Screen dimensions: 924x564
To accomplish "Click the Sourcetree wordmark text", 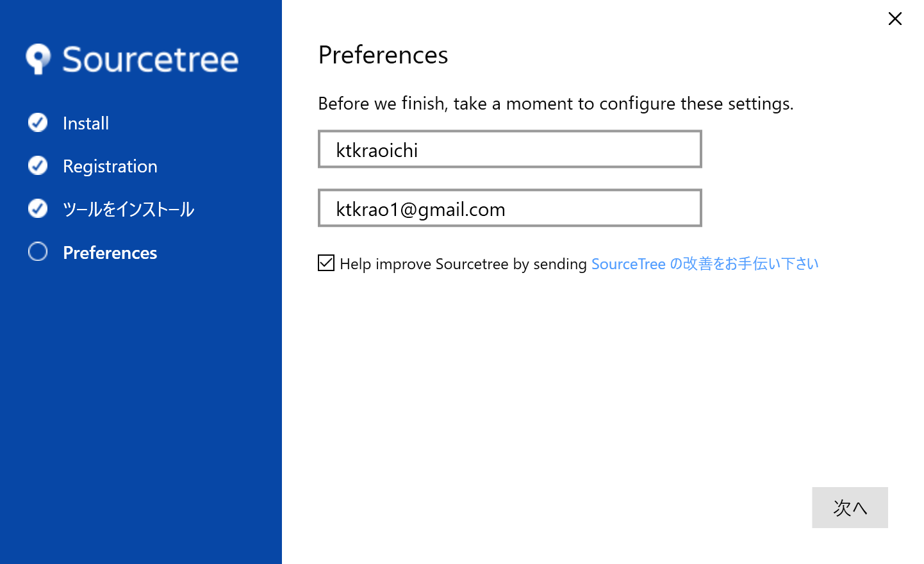I will click(x=151, y=60).
